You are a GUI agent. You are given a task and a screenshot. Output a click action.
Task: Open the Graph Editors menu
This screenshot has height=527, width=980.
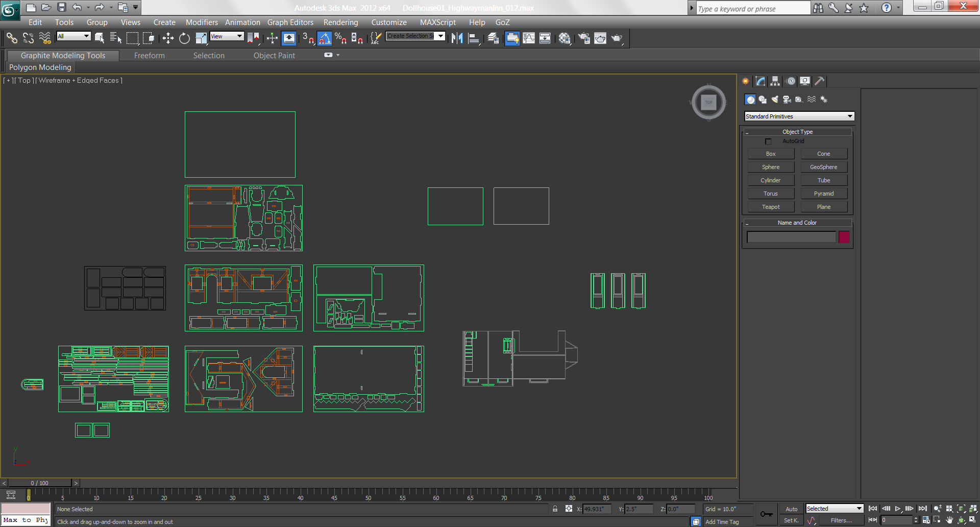click(290, 22)
